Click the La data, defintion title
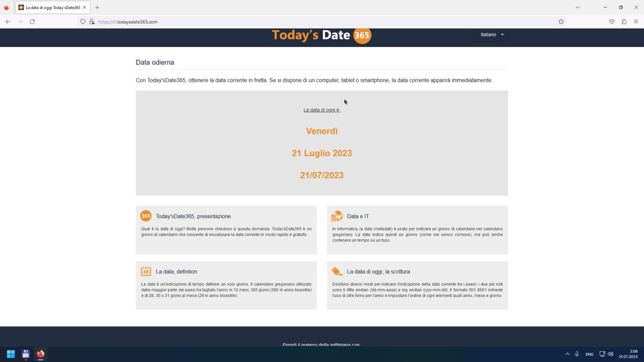The width and height of the screenshot is (644, 362). [177, 271]
